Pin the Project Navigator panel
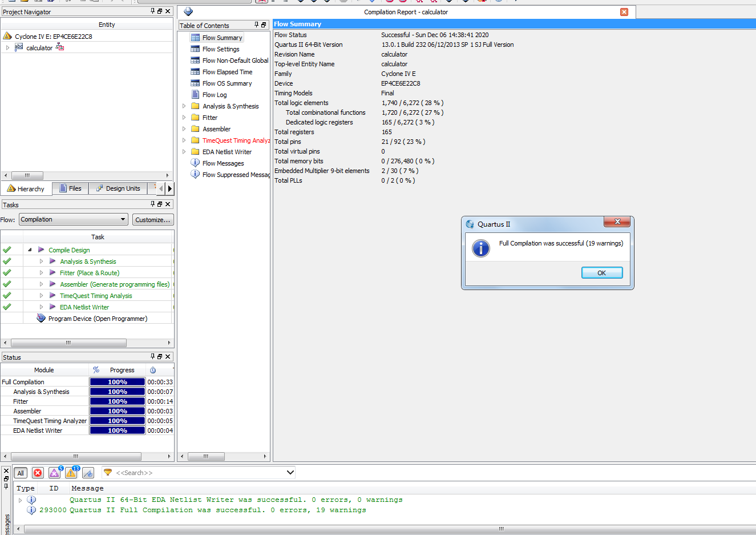Image resolution: width=756 pixels, height=535 pixels. tap(152, 11)
